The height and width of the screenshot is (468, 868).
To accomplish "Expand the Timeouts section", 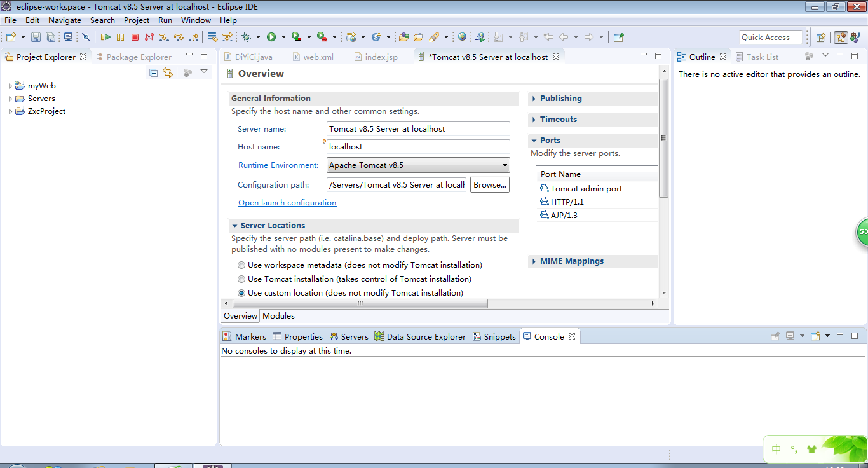I will (x=533, y=120).
